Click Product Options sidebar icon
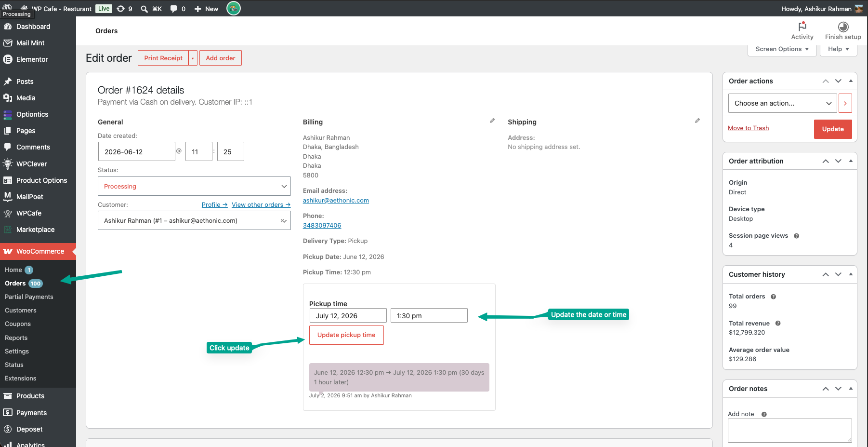Screen dimensions: 868x447 tap(8, 180)
